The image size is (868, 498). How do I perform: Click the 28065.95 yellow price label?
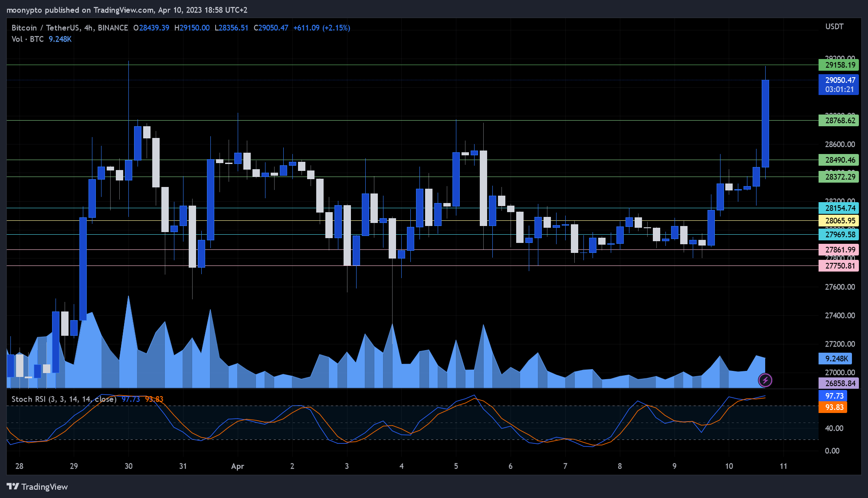click(x=839, y=221)
